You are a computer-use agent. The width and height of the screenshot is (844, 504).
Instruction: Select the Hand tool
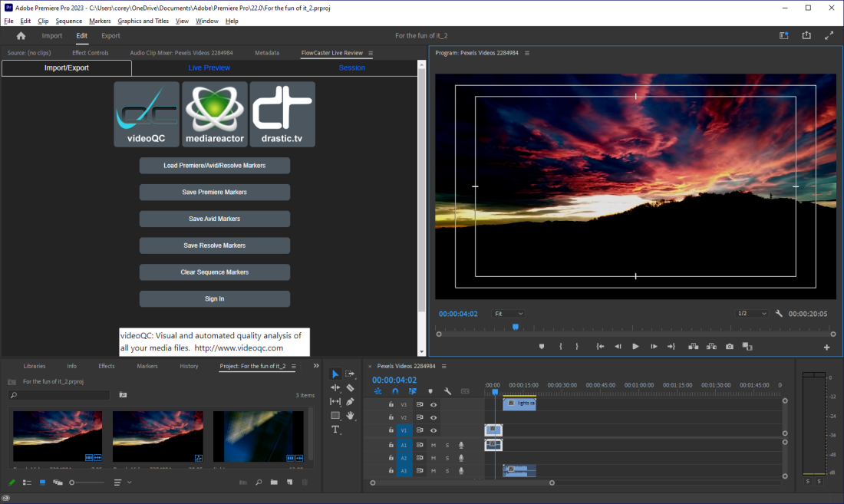click(350, 415)
